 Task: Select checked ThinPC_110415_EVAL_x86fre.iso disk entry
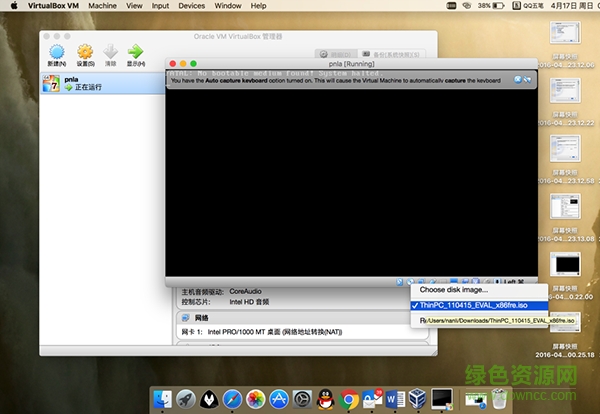click(x=480, y=305)
